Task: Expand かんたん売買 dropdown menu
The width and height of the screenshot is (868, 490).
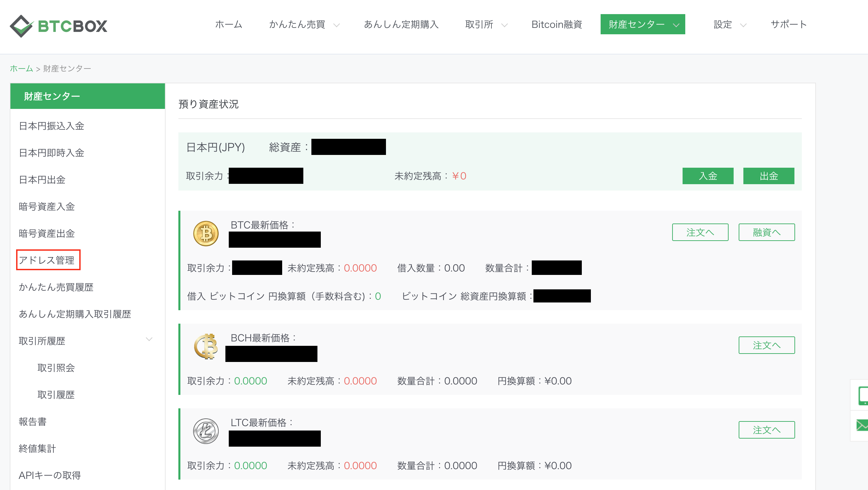Action: 304,25
